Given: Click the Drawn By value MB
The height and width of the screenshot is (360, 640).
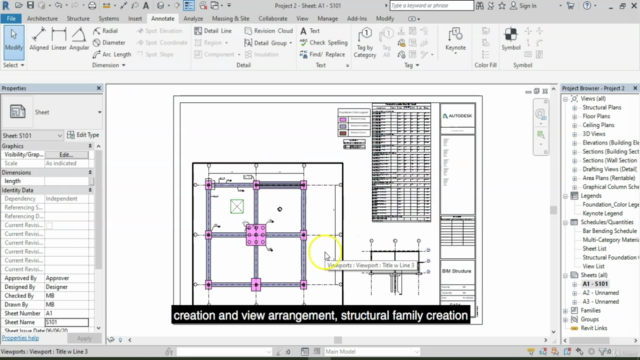Looking at the screenshot, I should 50,304.
